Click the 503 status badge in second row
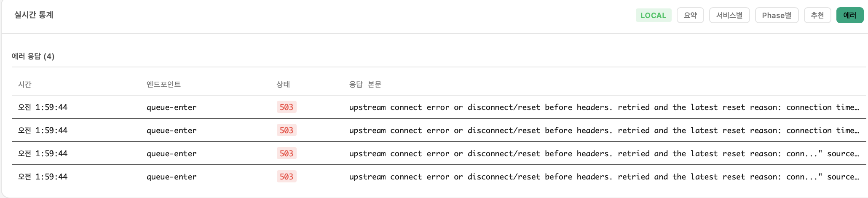 (x=287, y=130)
